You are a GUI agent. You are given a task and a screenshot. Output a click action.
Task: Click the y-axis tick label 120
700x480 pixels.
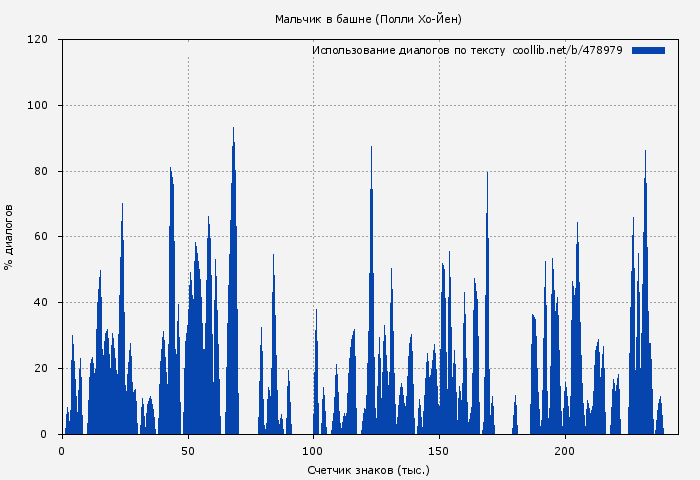pos(38,40)
